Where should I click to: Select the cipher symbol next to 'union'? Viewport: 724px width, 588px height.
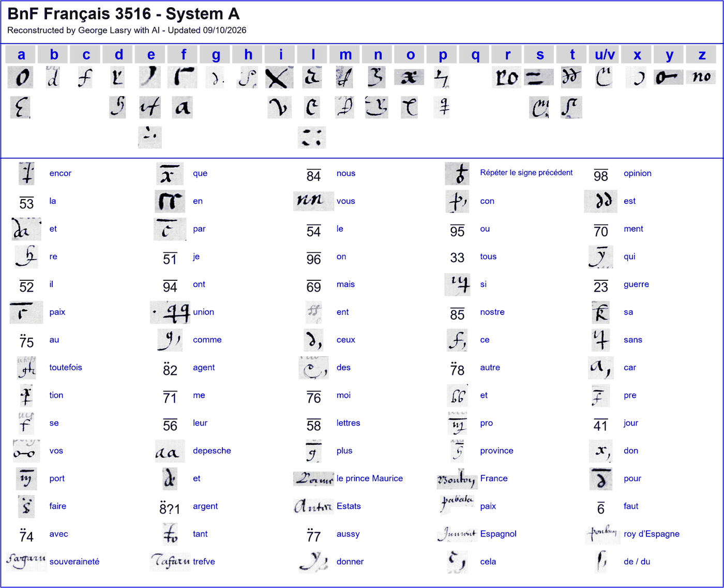coord(170,312)
